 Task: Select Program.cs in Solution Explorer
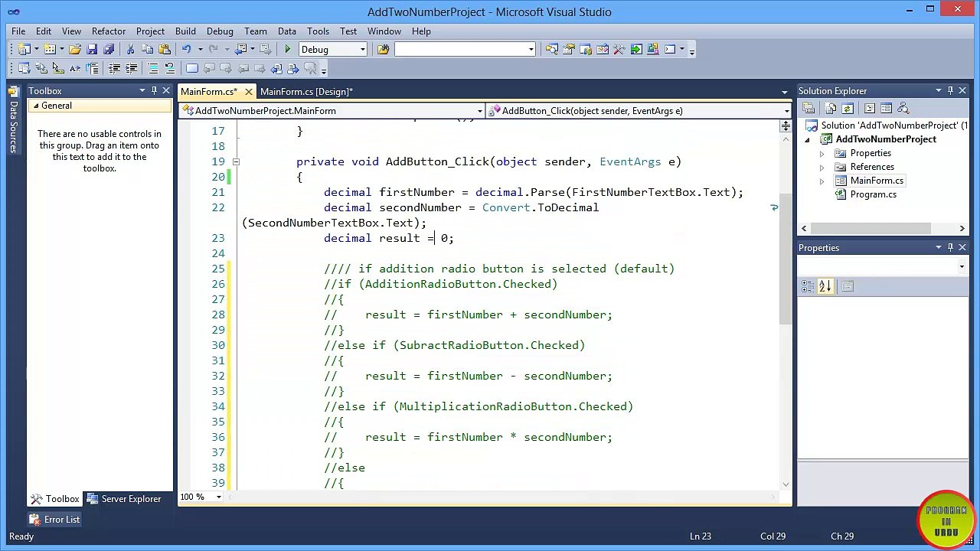[873, 194]
